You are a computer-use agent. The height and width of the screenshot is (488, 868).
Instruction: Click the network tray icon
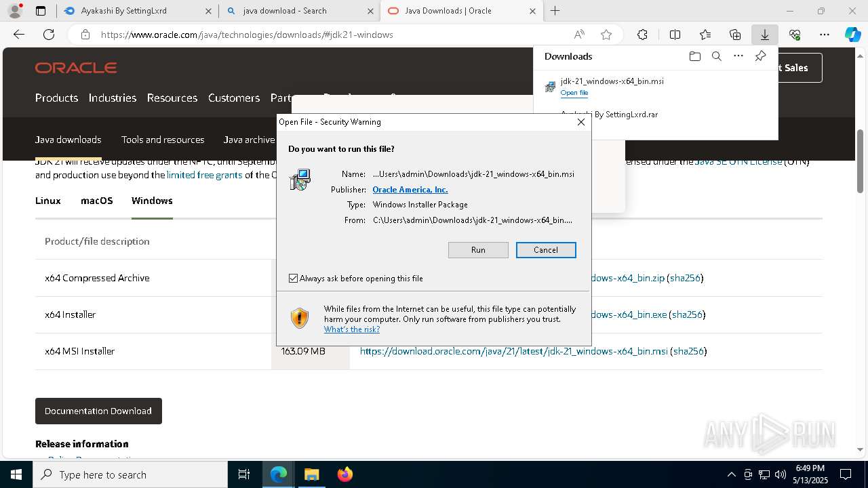coord(764,474)
